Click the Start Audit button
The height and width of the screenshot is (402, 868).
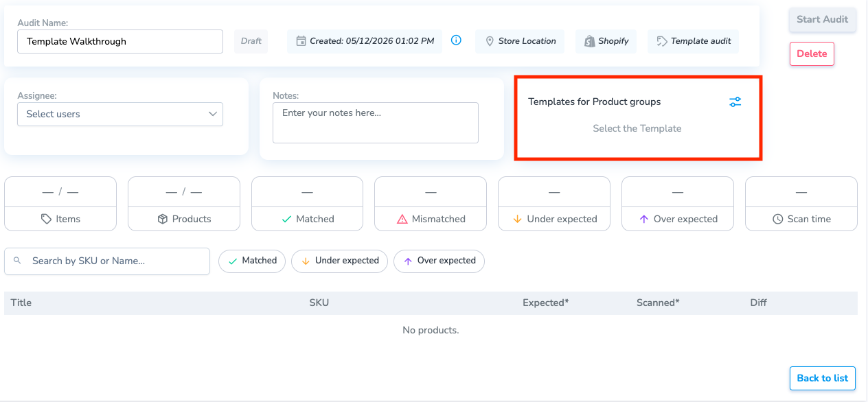822,19
